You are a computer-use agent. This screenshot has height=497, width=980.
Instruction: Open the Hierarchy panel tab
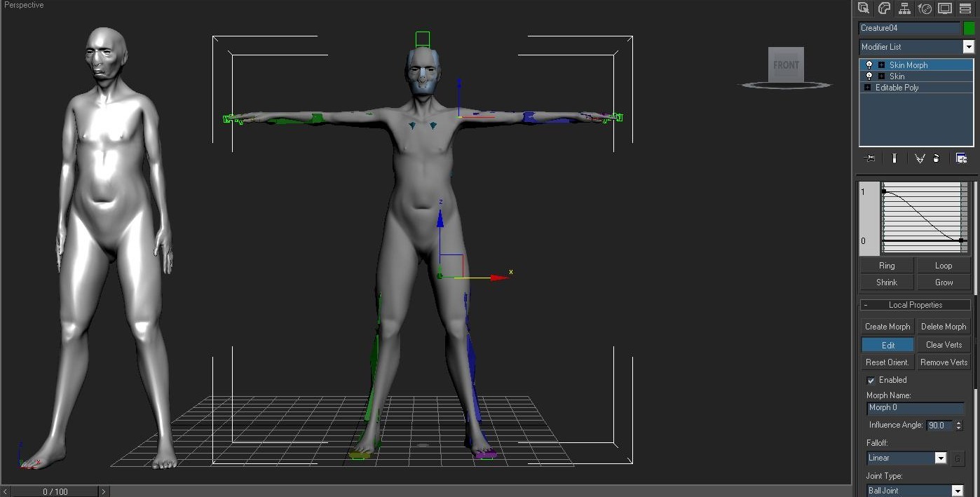[x=904, y=8]
